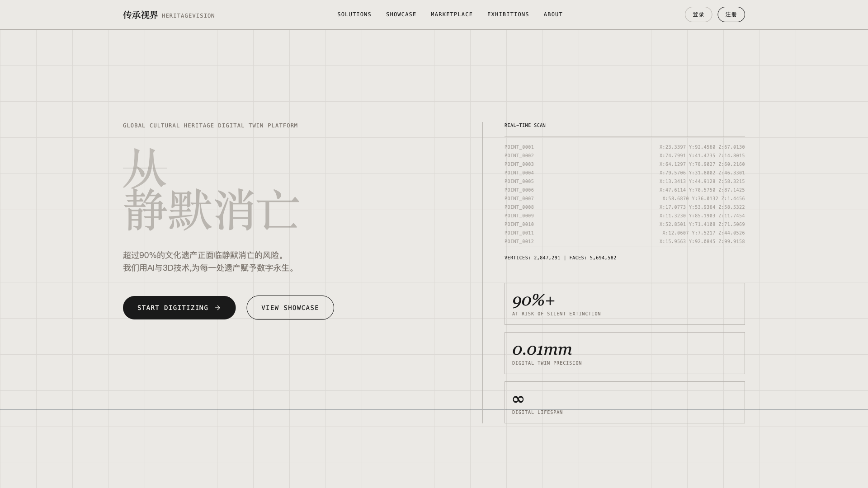Click the large 静默消亡 headline text
868x488 pixels.
(x=211, y=210)
